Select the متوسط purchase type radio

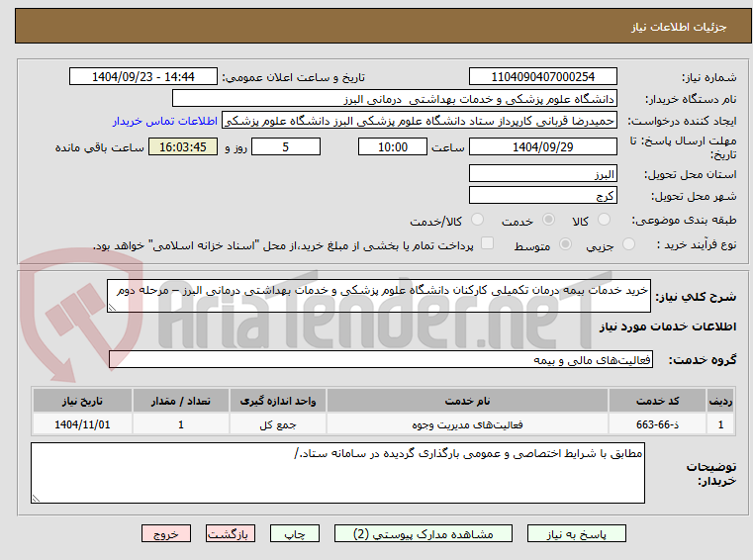click(565, 244)
